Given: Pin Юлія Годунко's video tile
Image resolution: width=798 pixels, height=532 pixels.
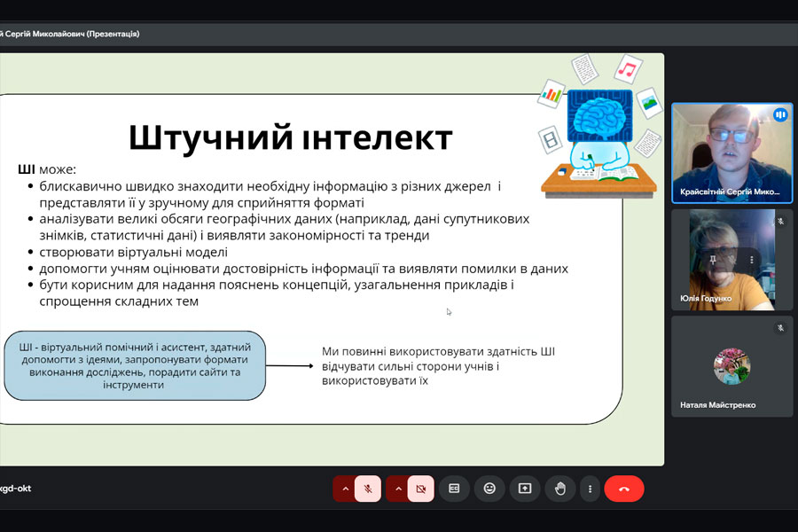Looking at the screenshot, I should (x=713, y=260).
